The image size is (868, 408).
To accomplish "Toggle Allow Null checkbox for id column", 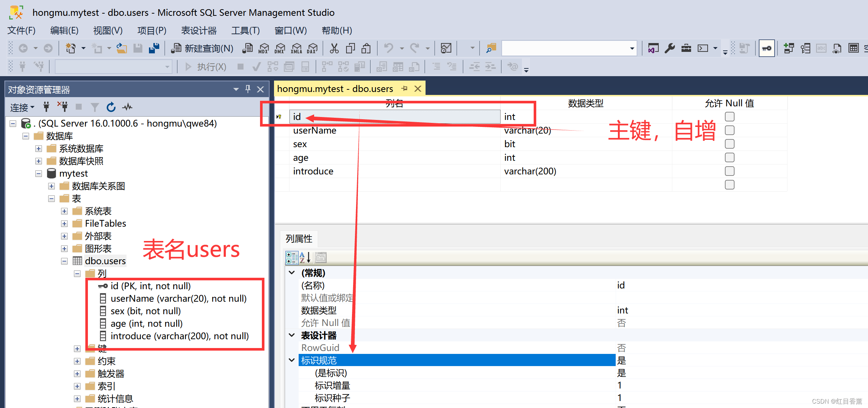I will pyautogui.click(x=729, y=117).
